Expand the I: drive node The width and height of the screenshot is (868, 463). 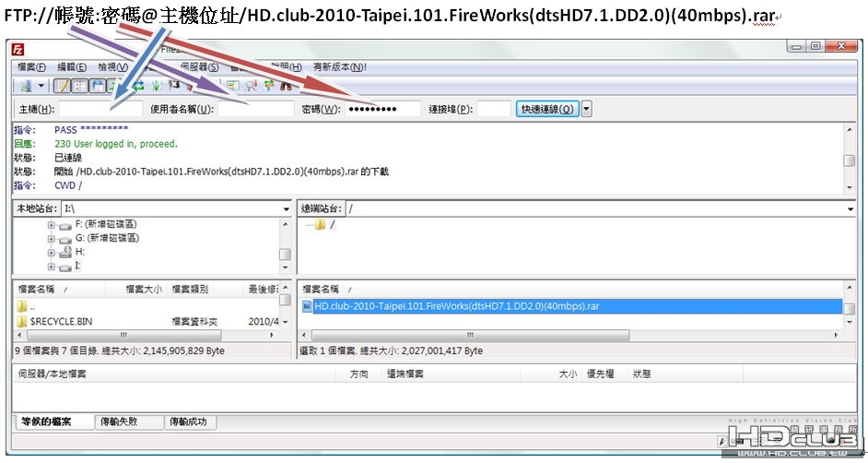pyautogui.click(x=51, y=267)
